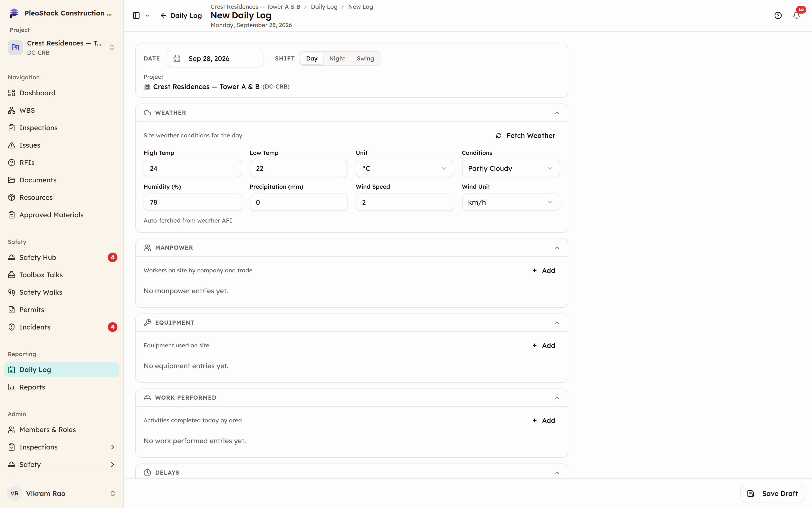The width and height of the screenshot is (812, 508).
Task: Open the Wind Unit km/h dropdown
Action: tap(511, 202)
